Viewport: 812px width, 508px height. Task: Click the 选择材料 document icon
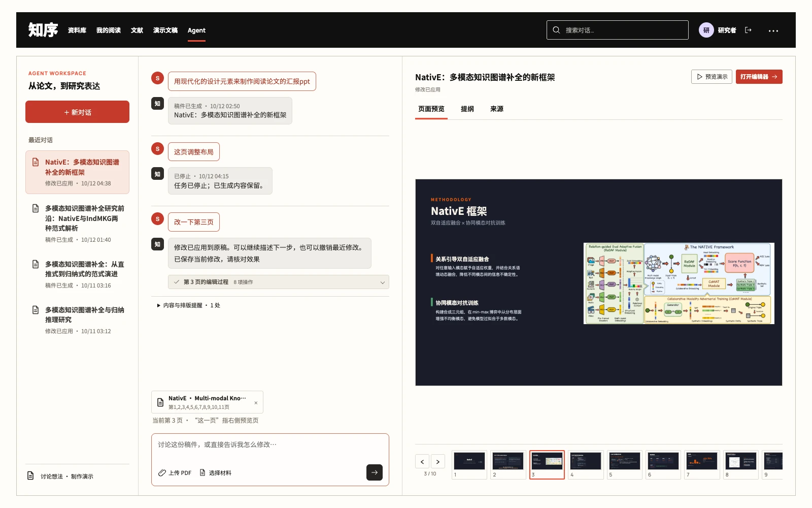tap(202, 472)
